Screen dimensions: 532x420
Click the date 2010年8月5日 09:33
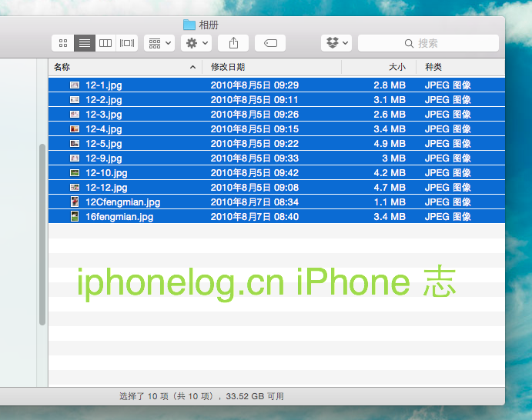coord(255,158)
